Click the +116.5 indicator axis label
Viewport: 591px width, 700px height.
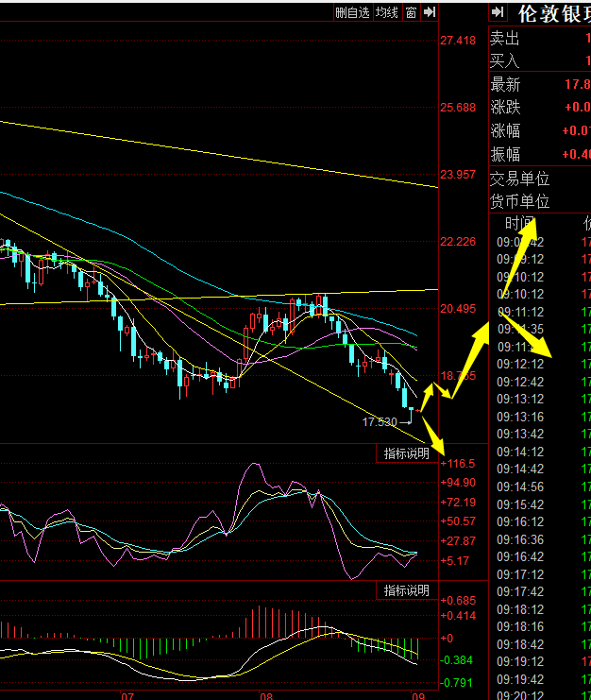click(458, 464)
